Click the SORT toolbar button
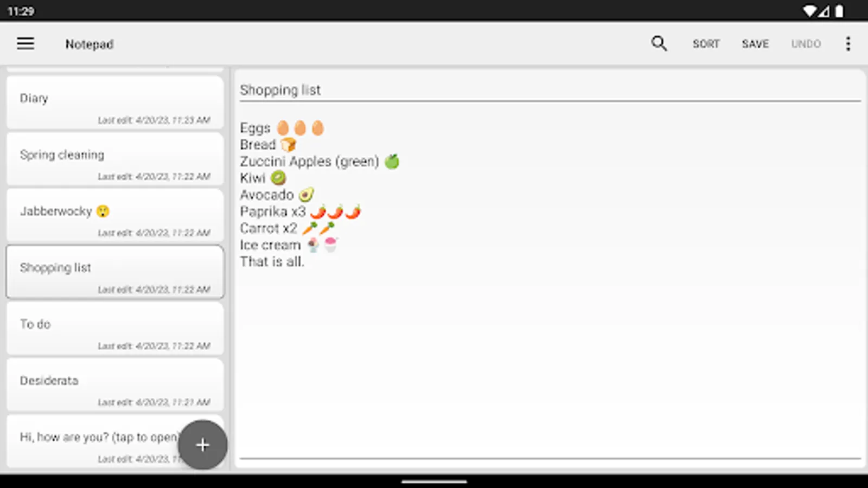This screenshot has height=488, width=868. pos(706,44)
